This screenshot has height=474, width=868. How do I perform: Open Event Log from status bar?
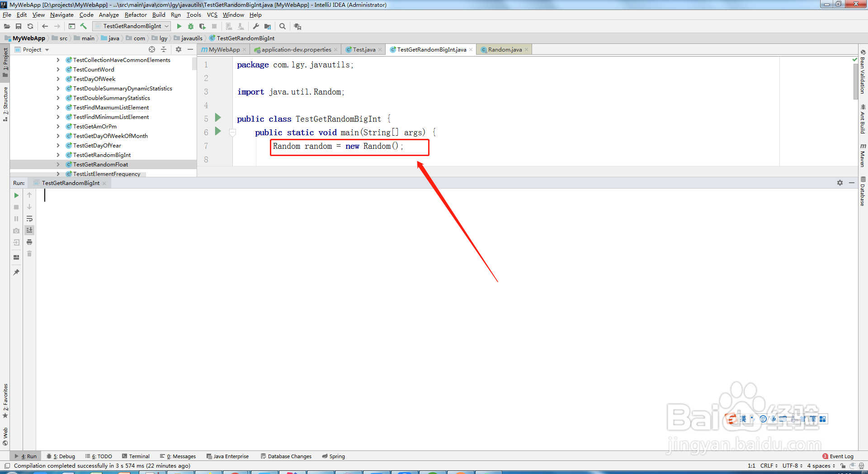[838, 456]
